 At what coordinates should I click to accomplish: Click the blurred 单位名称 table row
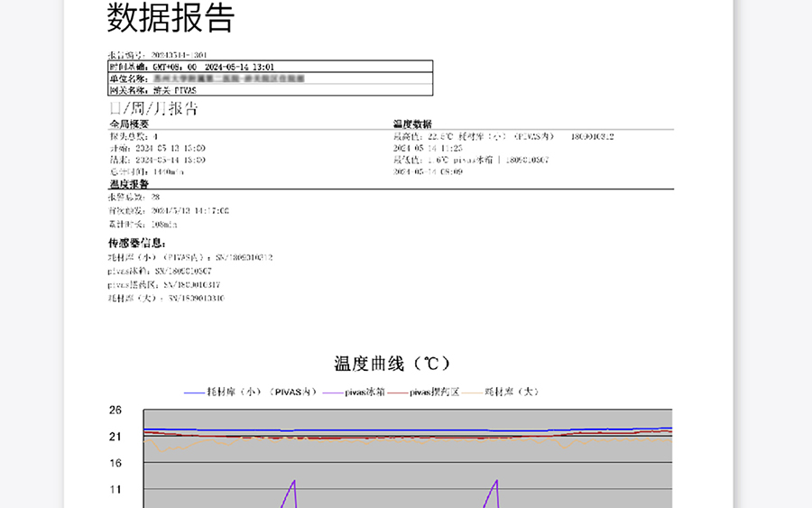270,79
